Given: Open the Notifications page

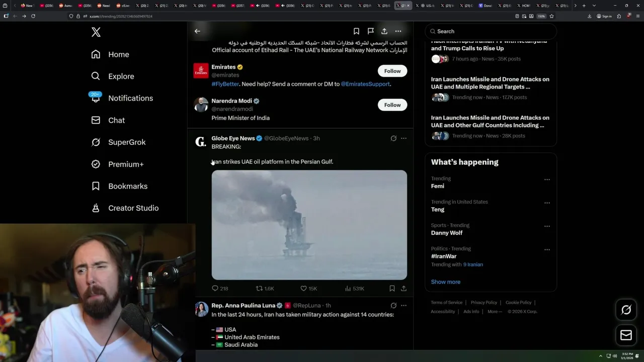Looking at the screenshot, I should pyautogui.click(x=122, y=98).
